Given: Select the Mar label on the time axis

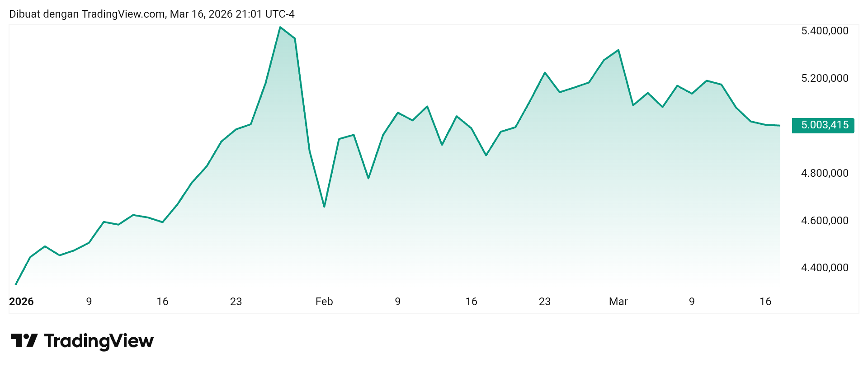Looking at the screenshot, I should tap(618, 302).
